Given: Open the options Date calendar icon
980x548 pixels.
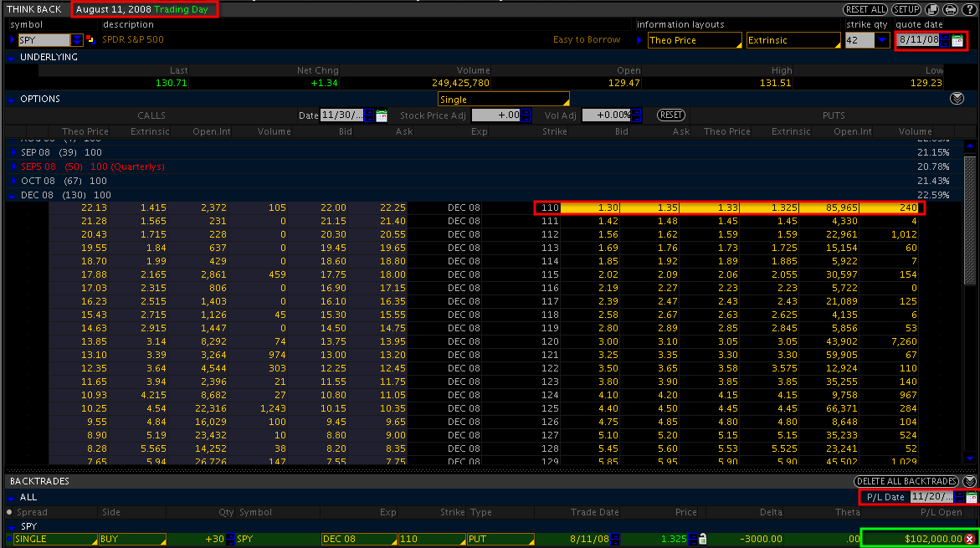Looking at the screenshot, I should click(382, 115).
